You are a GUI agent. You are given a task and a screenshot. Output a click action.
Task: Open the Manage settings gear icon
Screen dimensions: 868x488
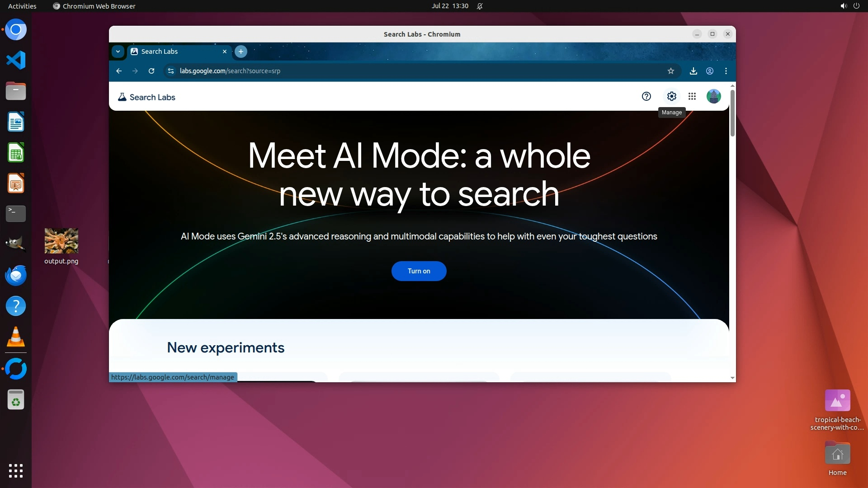coord(671,96)
